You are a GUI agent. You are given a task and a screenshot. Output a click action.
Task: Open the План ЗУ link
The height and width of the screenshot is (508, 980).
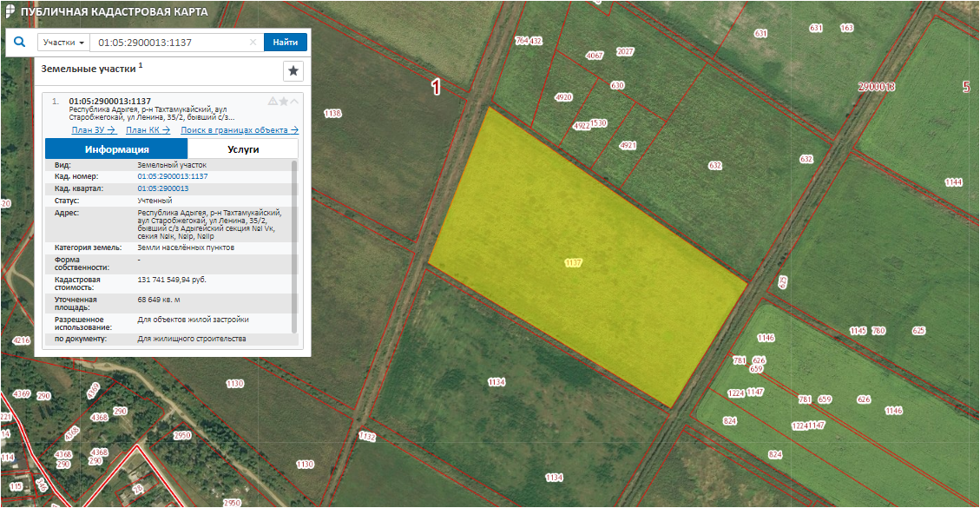coord(93,130)
